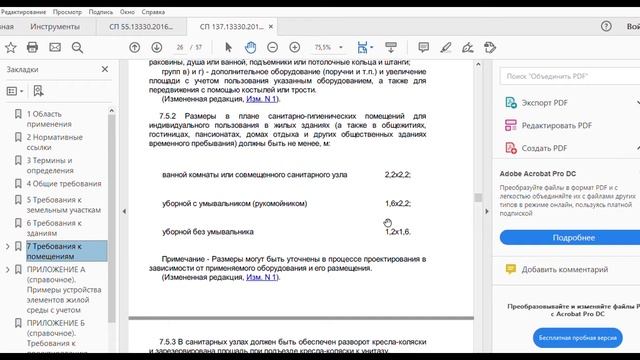Open the Окно menu

click(127, 12)
